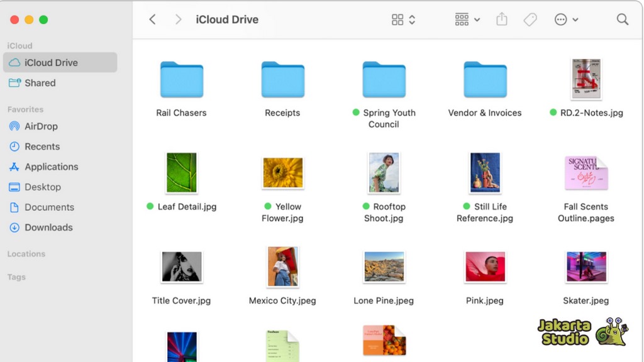
Task: Select the Rooftop Shoot.jpg thumbnail
Action: (384, 173)
